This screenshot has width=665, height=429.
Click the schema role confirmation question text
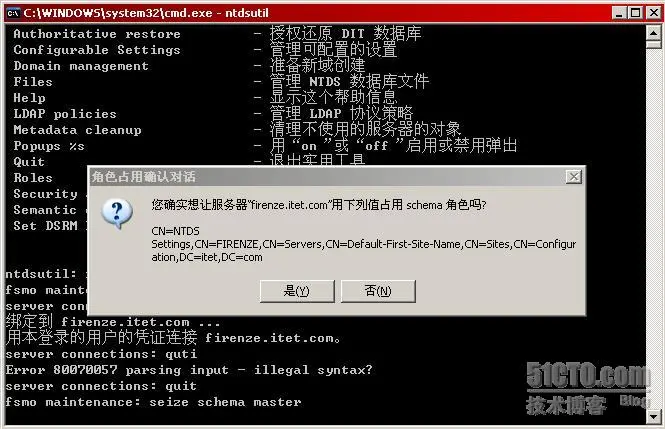coord(319,205)
